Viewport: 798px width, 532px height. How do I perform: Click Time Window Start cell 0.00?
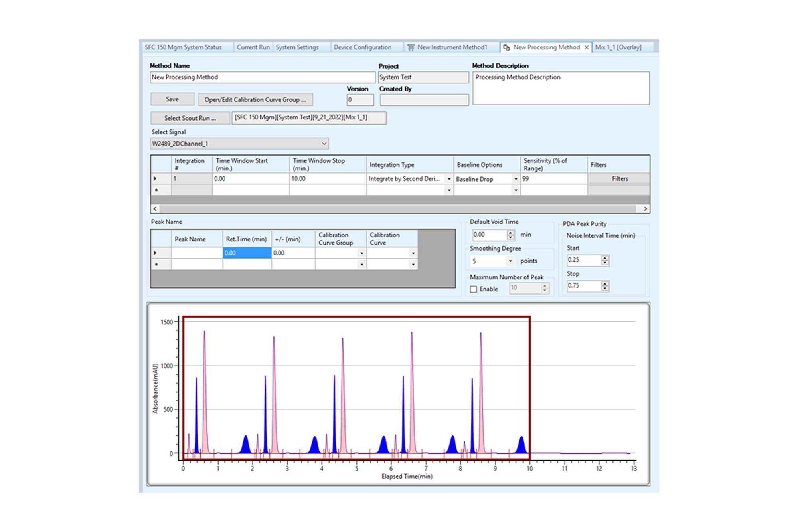tap(251, 179)
